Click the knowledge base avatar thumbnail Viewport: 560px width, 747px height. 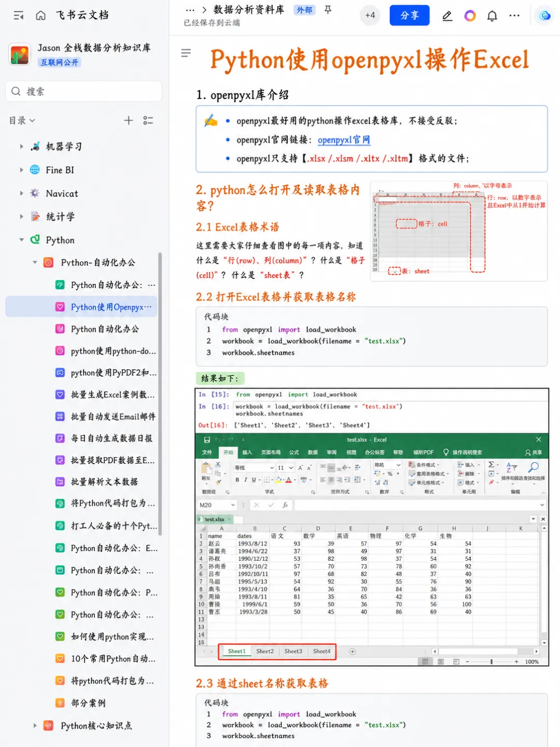(20, 54)
